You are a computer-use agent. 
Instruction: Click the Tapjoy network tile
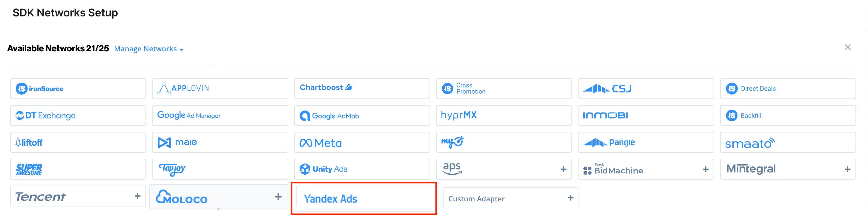220,169
